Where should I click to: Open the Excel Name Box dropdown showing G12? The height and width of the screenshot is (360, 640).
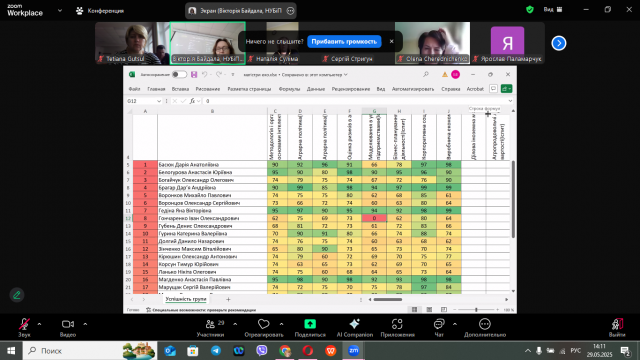(x=159, y=101)
